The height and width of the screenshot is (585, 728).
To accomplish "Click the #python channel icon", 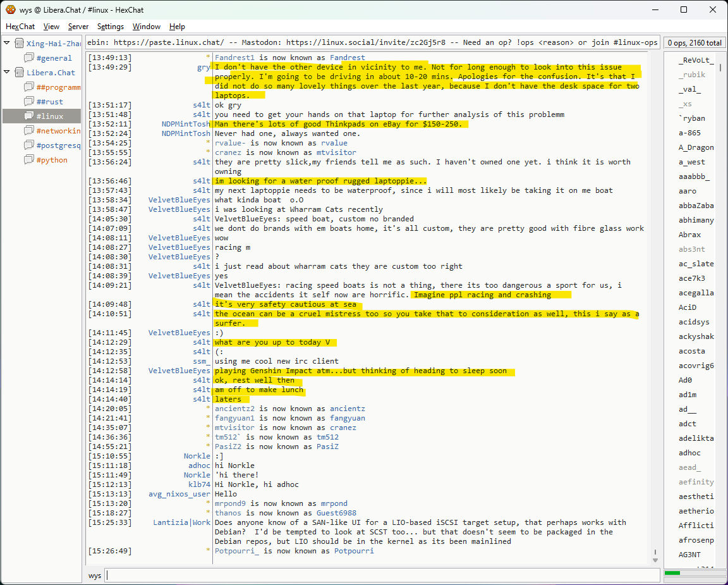I will [x=29, y=160].
